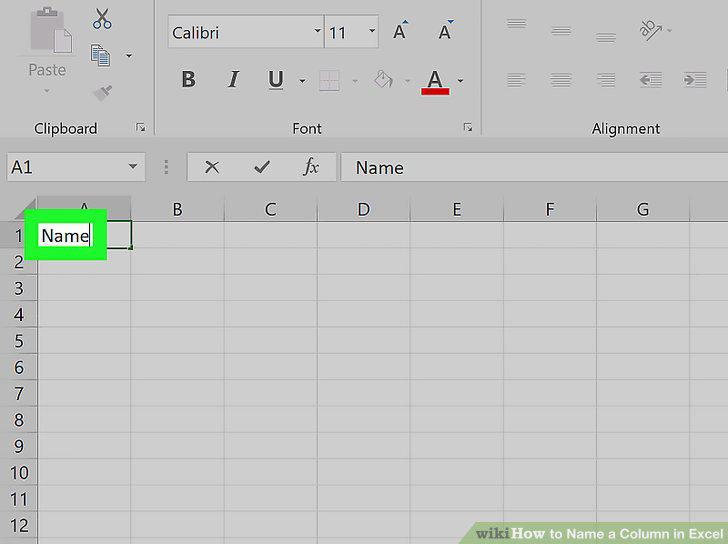Select column B header
The height and width of the screenshot is (544, 728).
pyautogui.click(x=177, y=209)
